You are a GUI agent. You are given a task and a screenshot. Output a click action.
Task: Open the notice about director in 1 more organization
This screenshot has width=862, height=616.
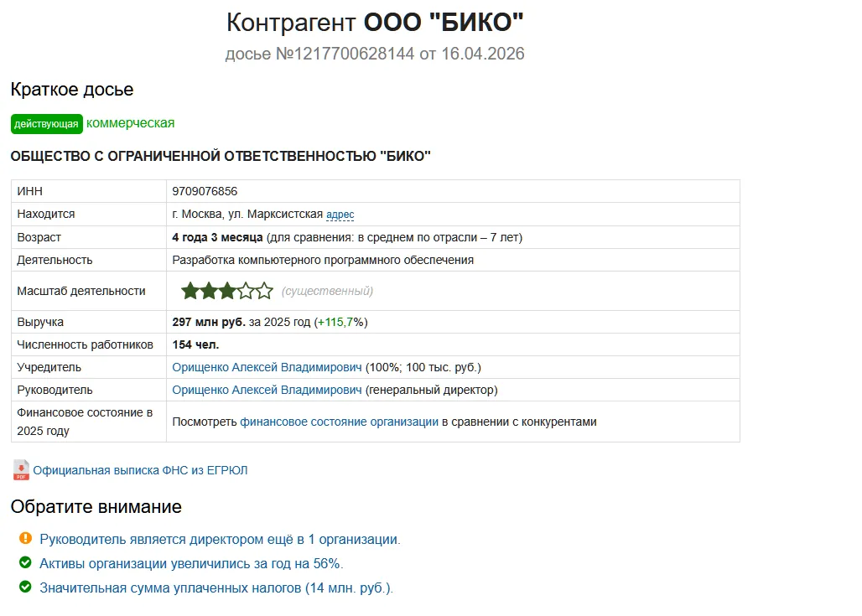[220, 539]
